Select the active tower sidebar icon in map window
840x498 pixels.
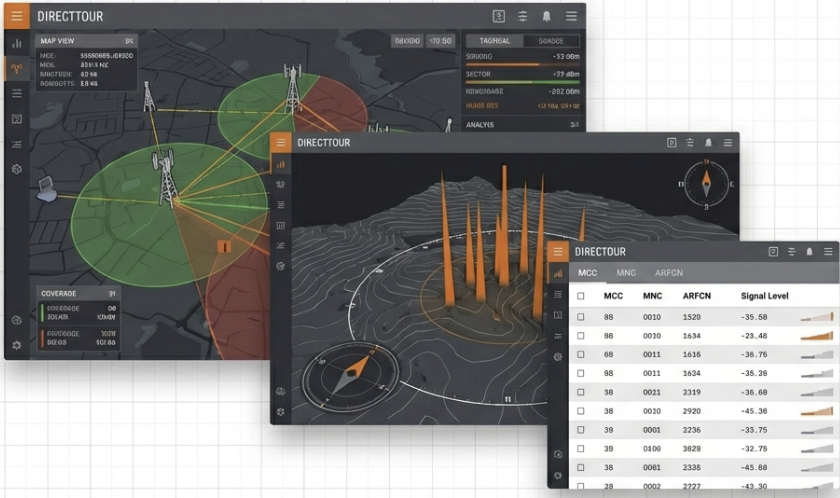pyautogui.click(x=17, y=69)
